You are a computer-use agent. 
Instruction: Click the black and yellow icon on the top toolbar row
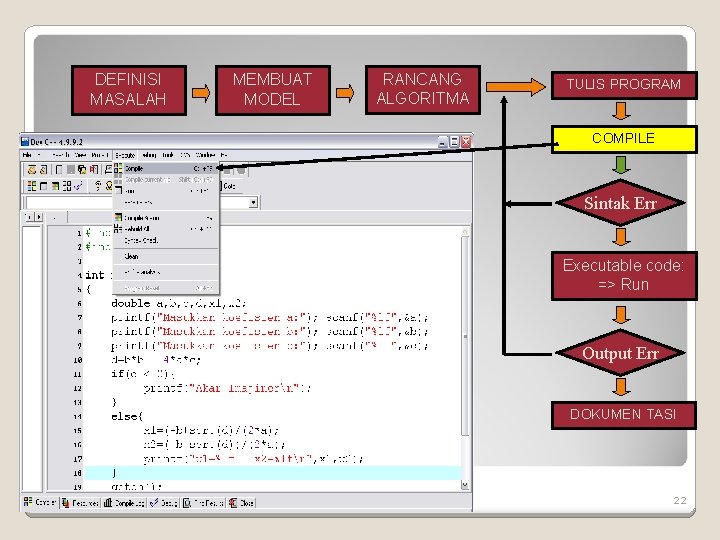82,170
